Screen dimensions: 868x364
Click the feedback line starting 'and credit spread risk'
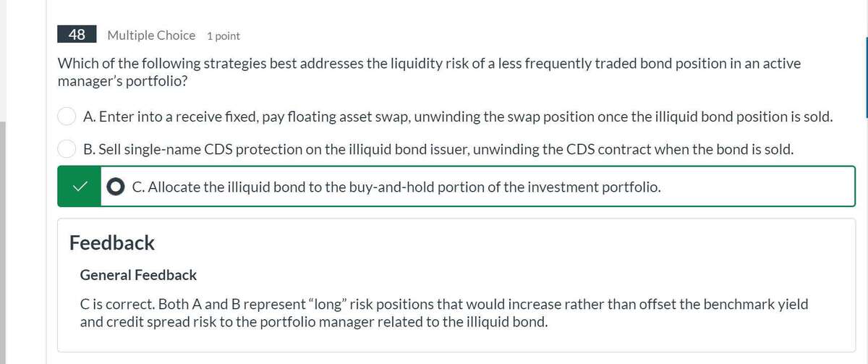coord(313,321)
